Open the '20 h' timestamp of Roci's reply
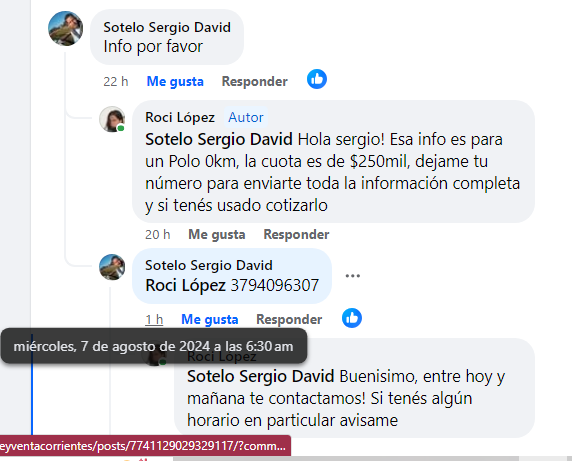 pyautogui.click(x=158, y=235)
